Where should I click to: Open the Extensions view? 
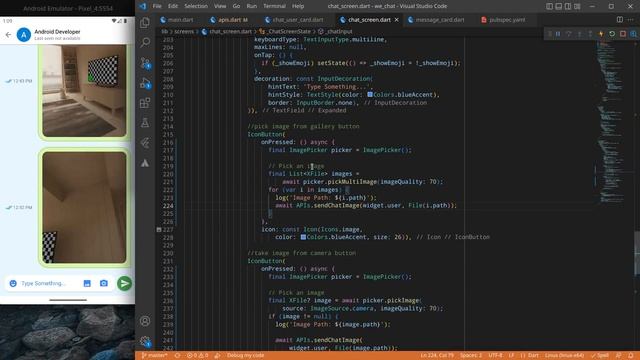click(x=145, y=102)
